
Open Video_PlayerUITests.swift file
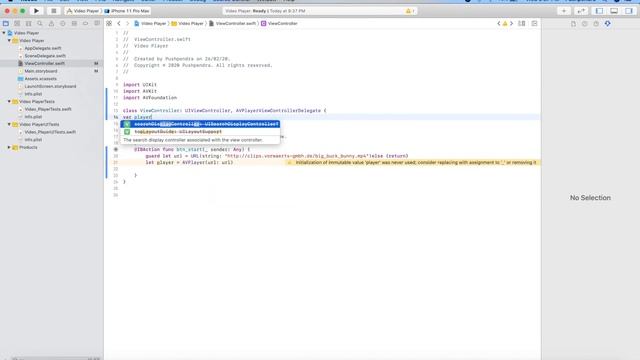pos(50,132)
